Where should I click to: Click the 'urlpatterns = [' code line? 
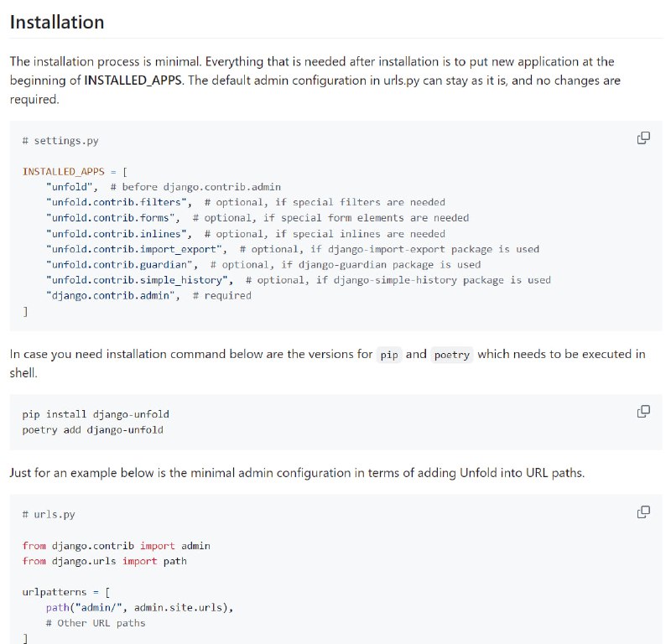pyautogui.click(x=66, y=592)
